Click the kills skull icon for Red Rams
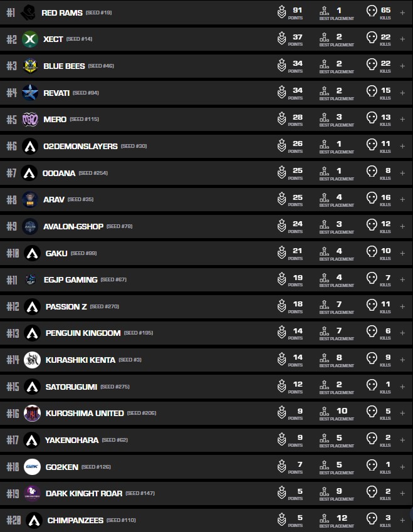 coord(372,12)
